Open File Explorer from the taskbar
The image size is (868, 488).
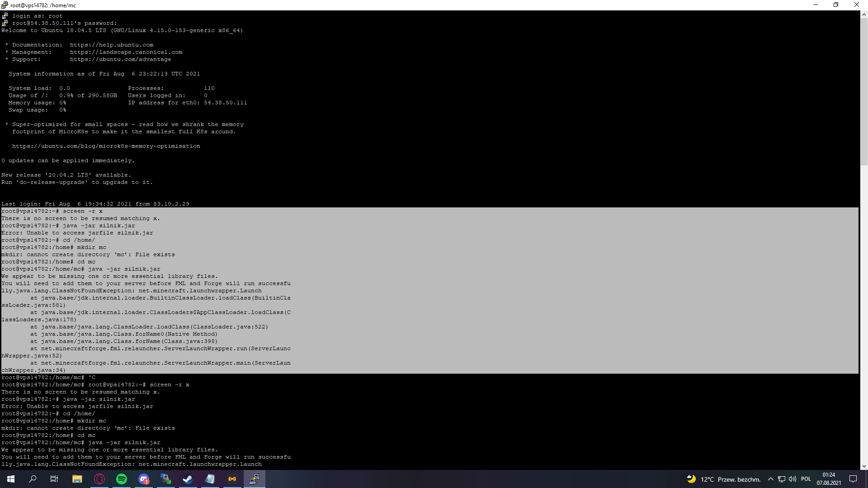(77, 479)
